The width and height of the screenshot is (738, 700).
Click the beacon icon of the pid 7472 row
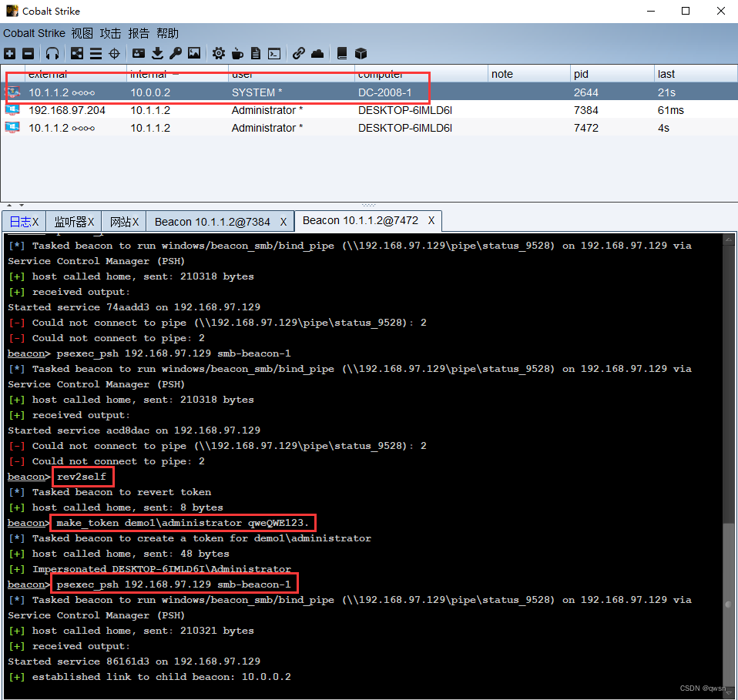[12, 128]
